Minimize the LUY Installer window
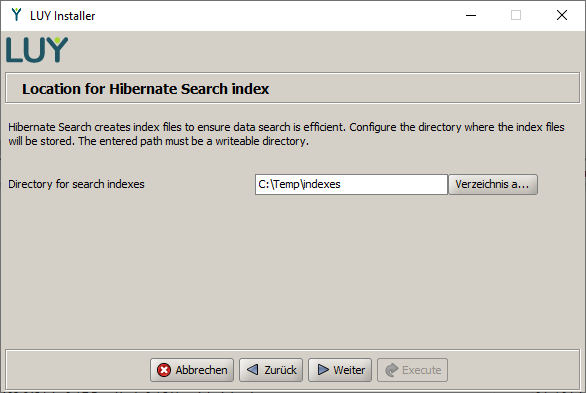The height and width of the screenshot is (393, 586). [x=471, y=15]
